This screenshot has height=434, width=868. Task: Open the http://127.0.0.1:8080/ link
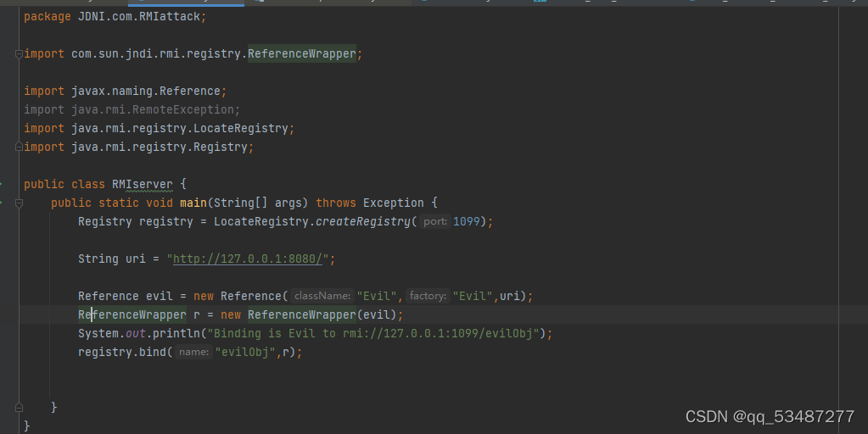(248, 259)
